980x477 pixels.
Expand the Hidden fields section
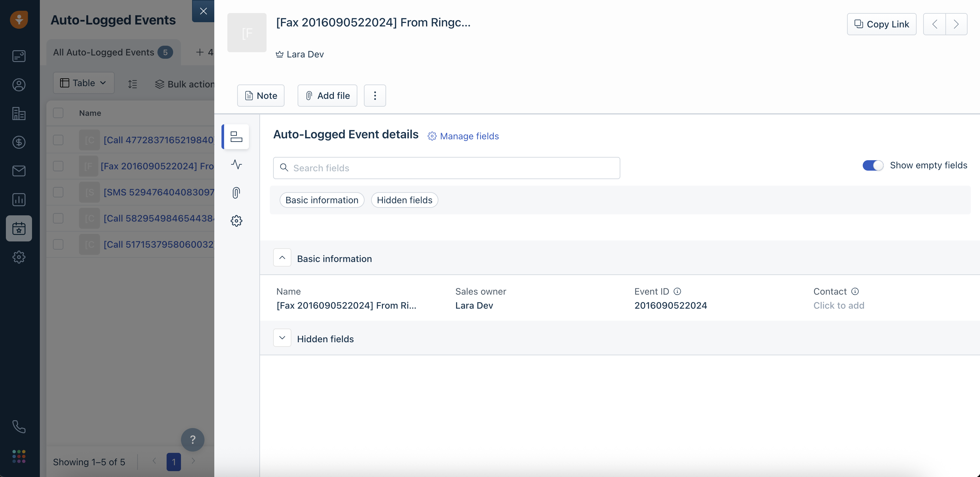[282, 338]
